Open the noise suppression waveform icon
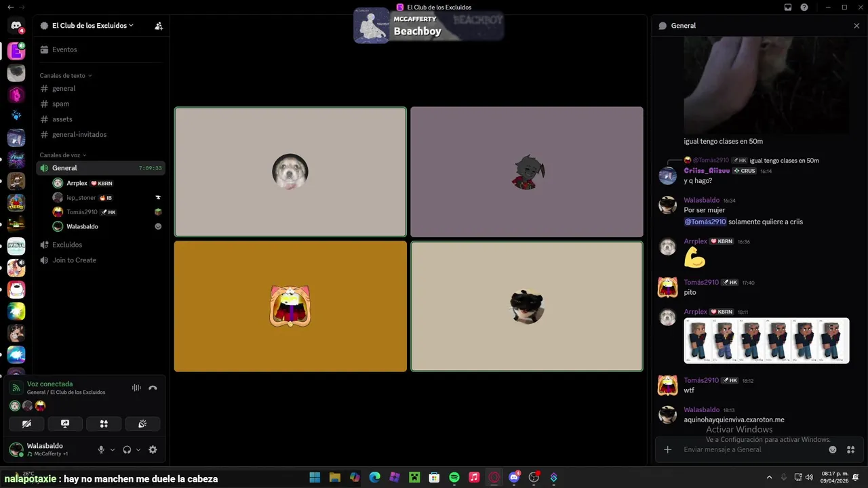Screen dimensions: 868x488 [136, 388]
